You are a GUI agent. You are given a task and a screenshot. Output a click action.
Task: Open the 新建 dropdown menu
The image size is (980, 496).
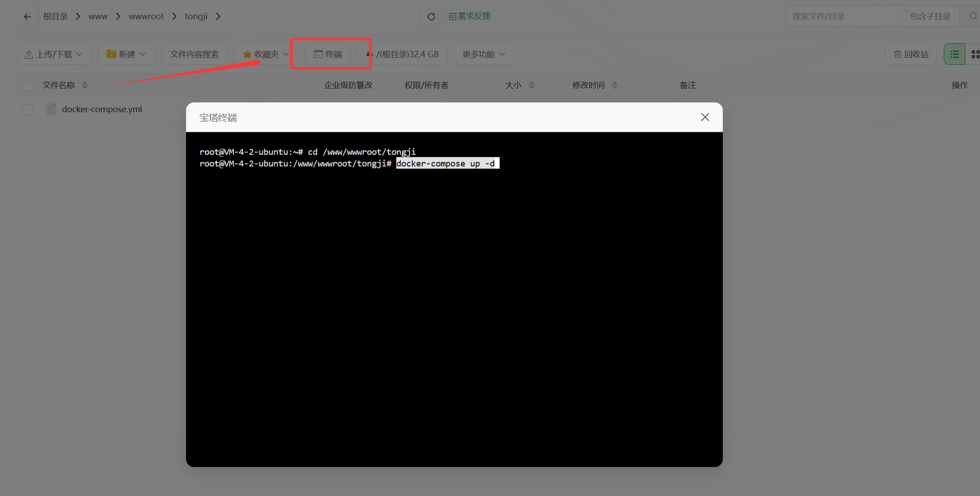127,54
